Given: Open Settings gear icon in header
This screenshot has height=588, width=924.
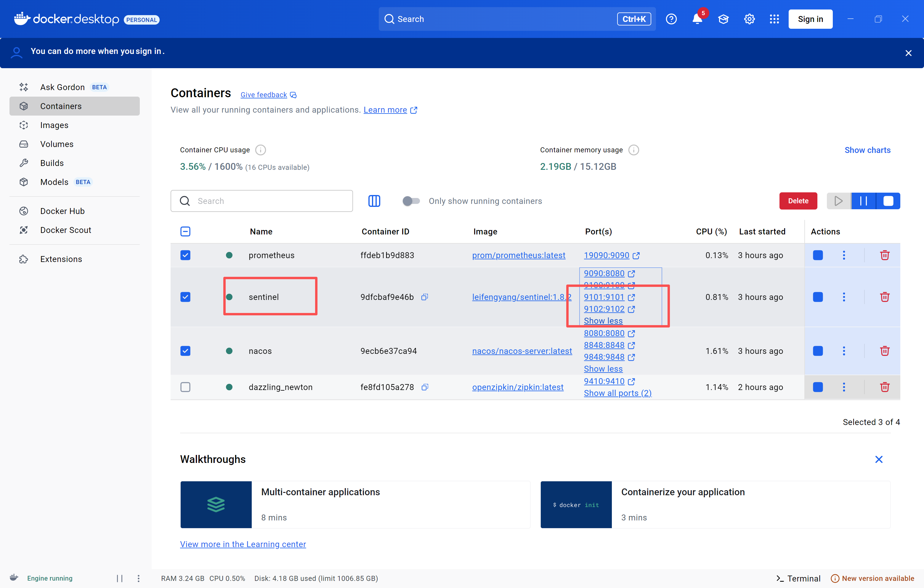Looking at the screenshot, I should 749,19.
